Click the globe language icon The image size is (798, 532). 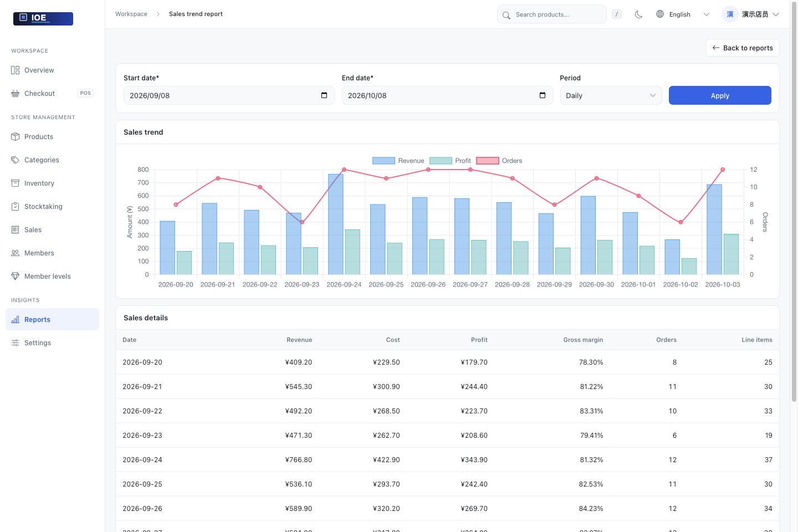(x=660, y=14)
